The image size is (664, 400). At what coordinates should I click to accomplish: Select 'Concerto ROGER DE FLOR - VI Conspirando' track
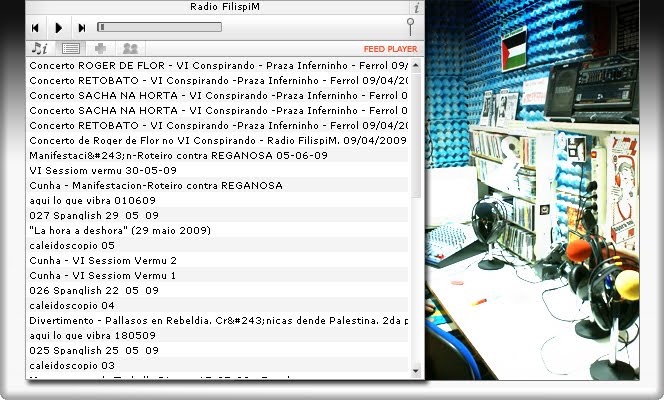pyautogui.click(x=218, y=66)
